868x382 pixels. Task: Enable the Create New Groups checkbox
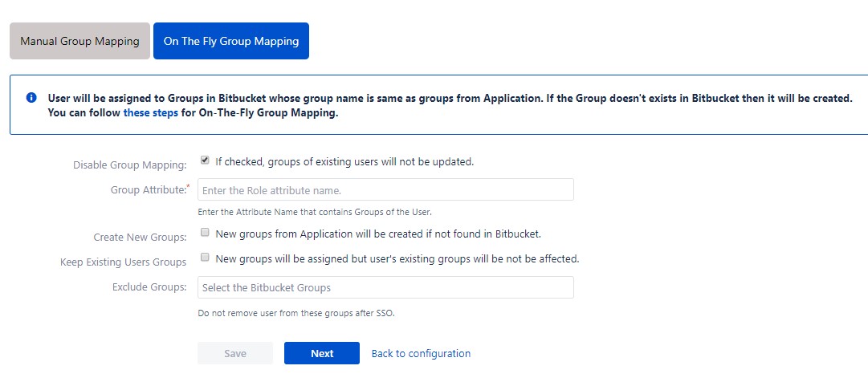[x=205, y=233]
